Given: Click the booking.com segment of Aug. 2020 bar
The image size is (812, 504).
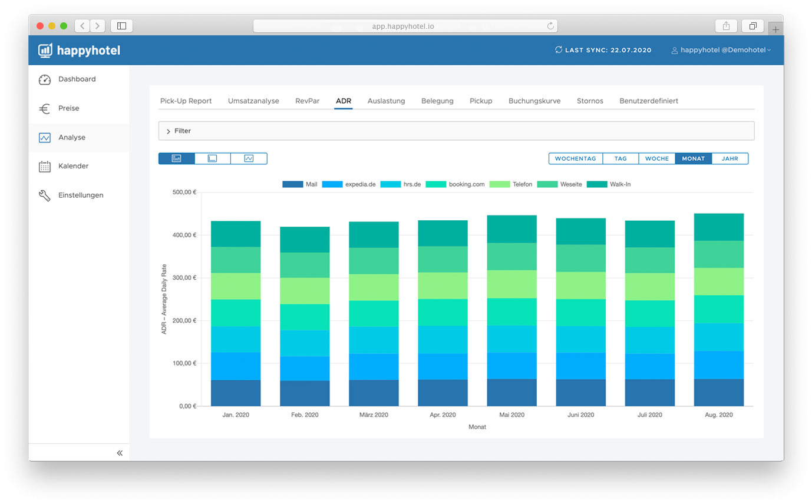Looking at the screenshot, I should pos(719,309).
